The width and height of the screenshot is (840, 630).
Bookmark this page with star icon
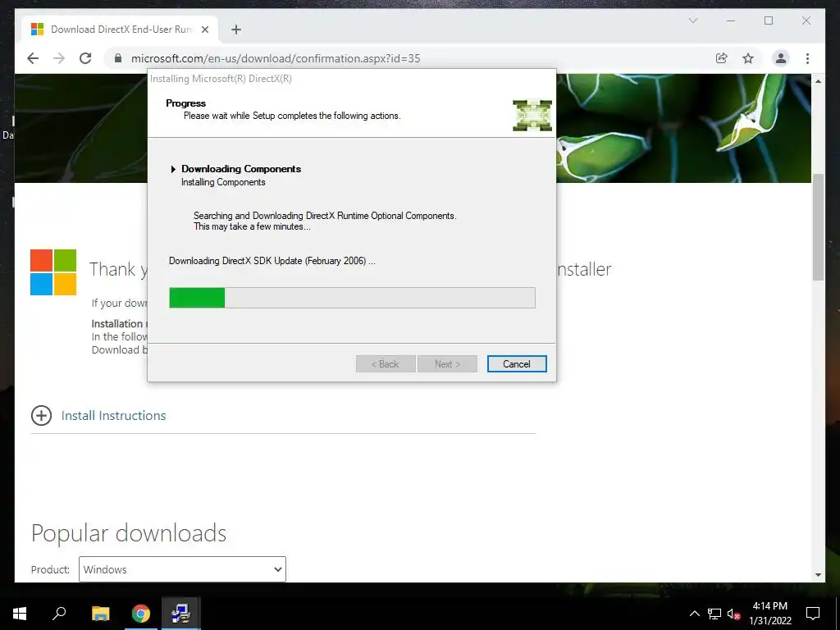click(x=748, y=58)
